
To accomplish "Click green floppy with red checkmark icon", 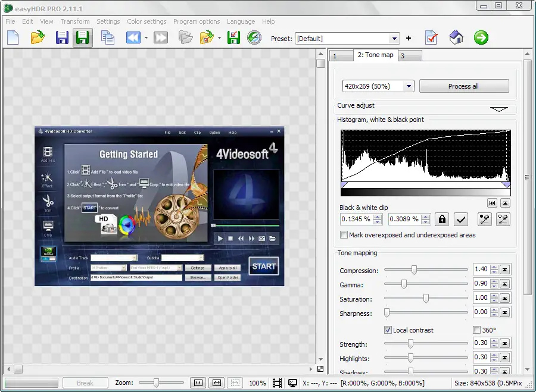I will pyautogui.click(x=233, y=37).
